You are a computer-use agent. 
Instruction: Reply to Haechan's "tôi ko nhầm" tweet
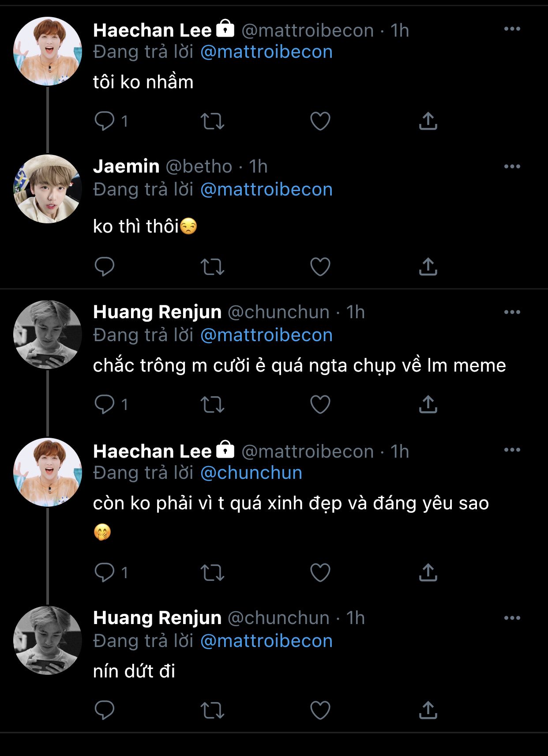pos(105,121)
